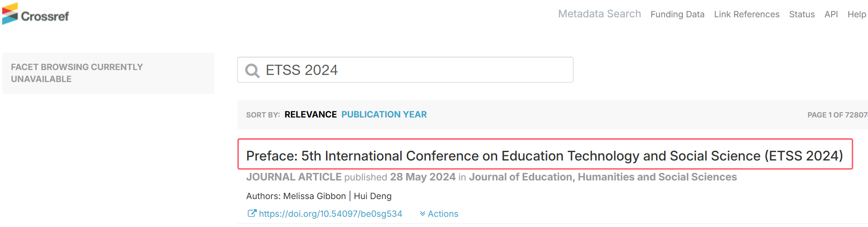Click the Journal of Education, Humanities journal name
This screenshot has height=227, width=868.
tap(603, 177)
